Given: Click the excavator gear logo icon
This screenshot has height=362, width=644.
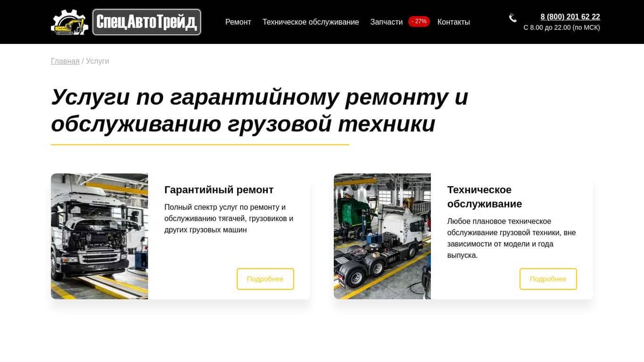Looking at the screenshot, I should click(70, 21).
